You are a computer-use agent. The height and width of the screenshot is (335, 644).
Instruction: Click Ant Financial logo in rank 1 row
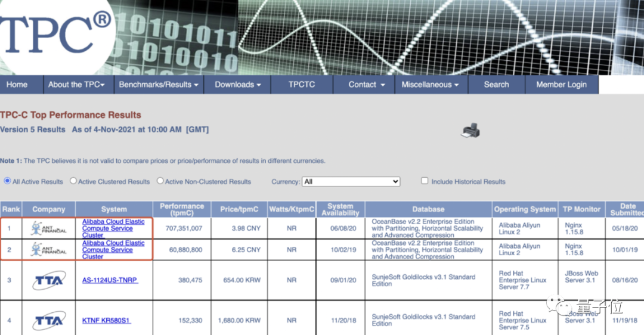point(48,228)
